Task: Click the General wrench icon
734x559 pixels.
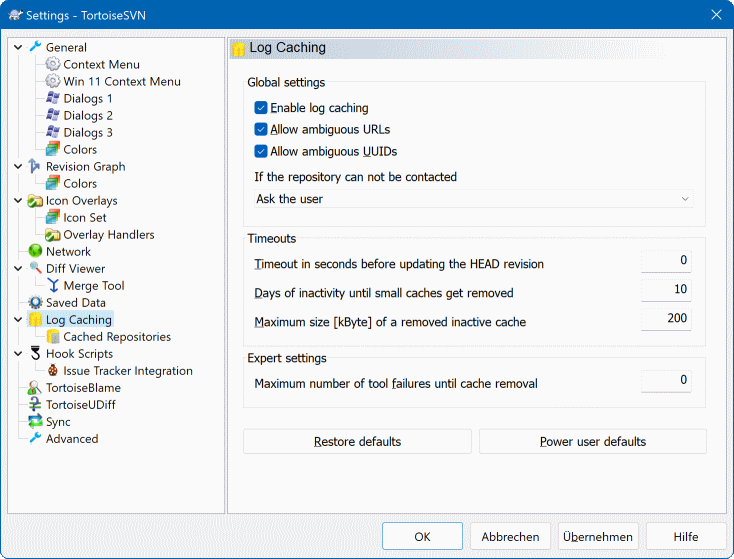Action: [35, 47]
